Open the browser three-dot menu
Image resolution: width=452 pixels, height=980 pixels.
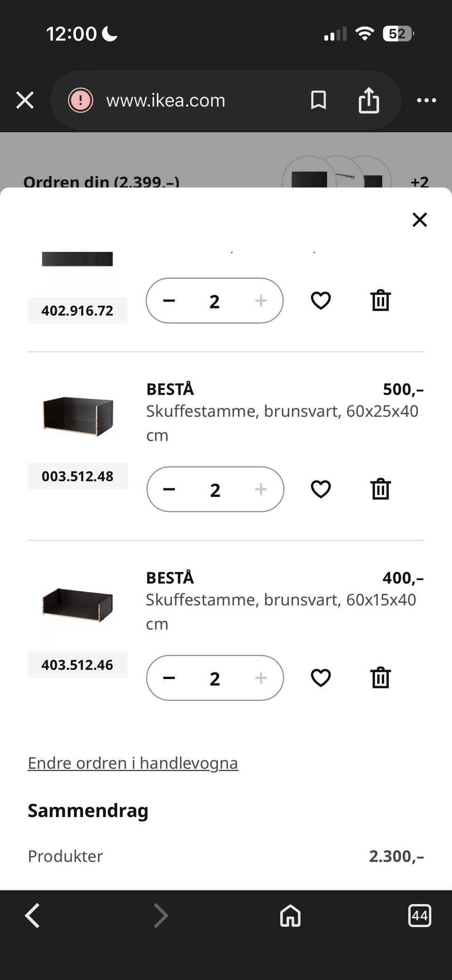[426, 100]
